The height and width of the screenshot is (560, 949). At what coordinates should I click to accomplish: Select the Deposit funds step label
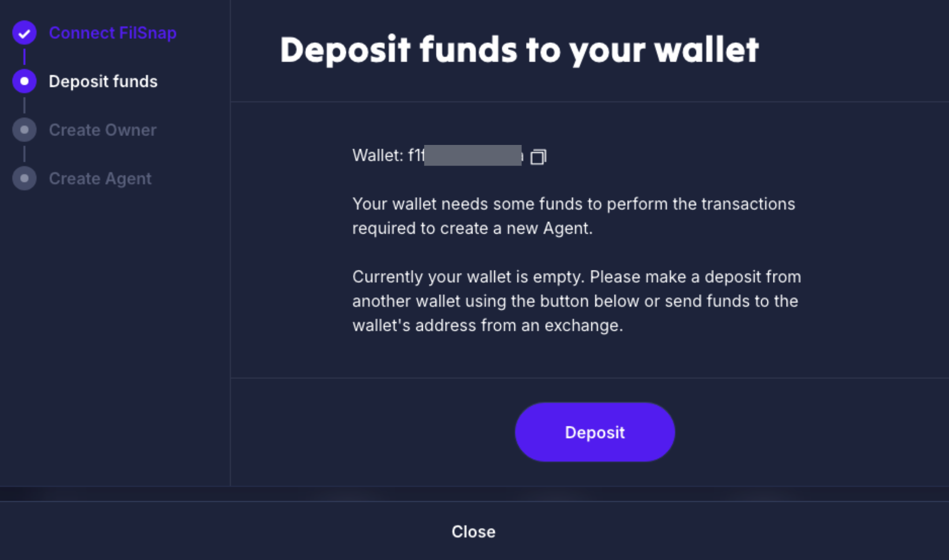103,82
